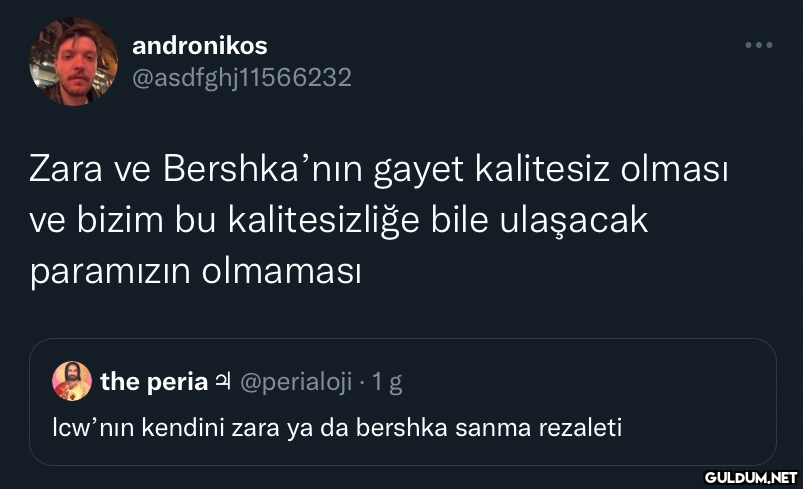This screenshot has width=803, height=489.
Task: Open the andronikos display name link
Action: point(199,46)
